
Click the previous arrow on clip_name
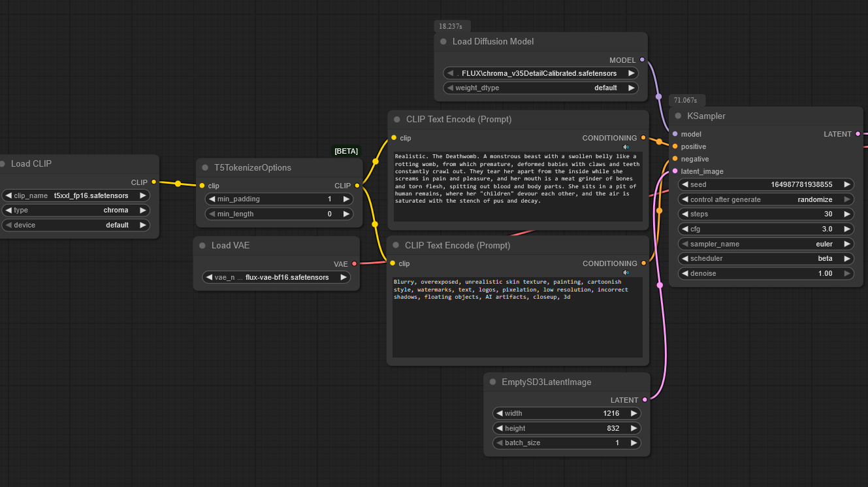pos(8,195)
